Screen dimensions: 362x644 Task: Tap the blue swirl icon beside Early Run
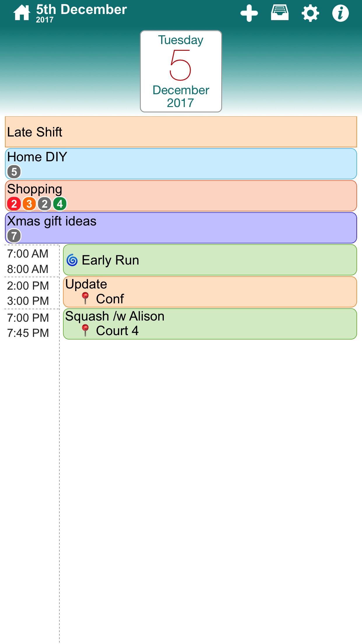[x=72, y=260]
